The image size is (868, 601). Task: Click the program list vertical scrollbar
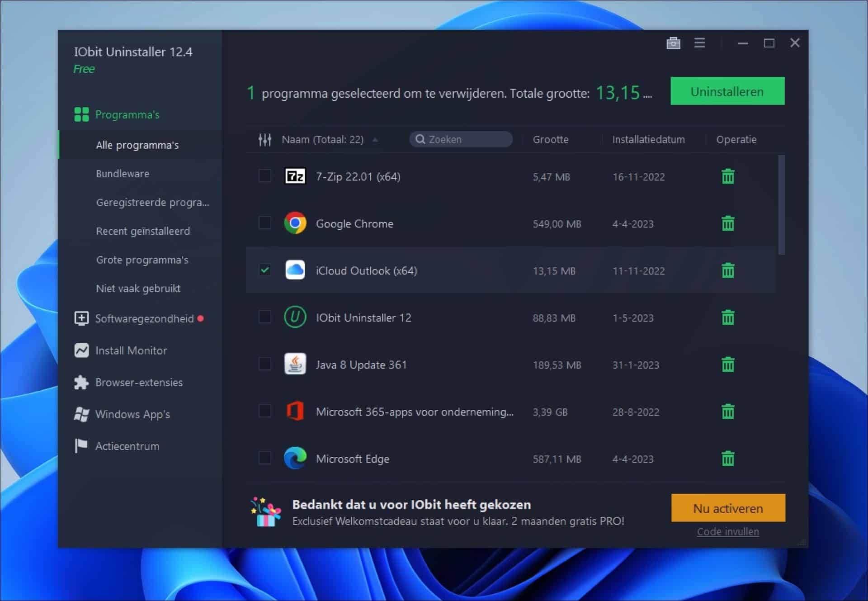[x=781, y=204]
